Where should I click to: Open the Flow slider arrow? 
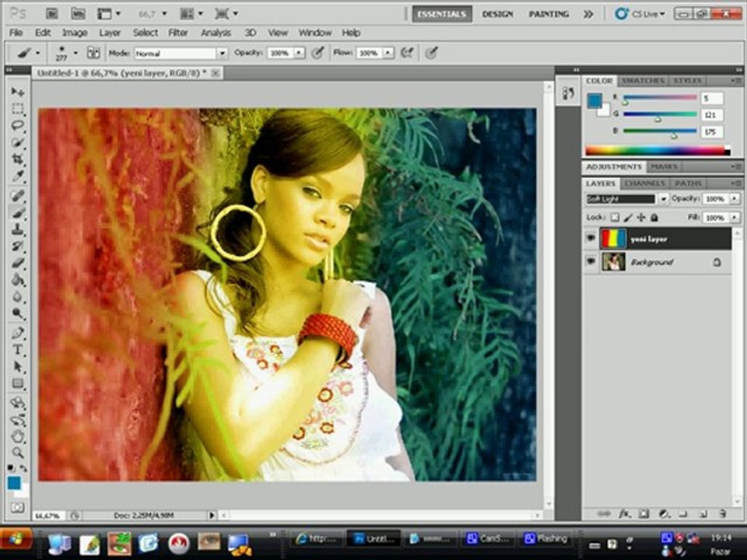(388, 53)
